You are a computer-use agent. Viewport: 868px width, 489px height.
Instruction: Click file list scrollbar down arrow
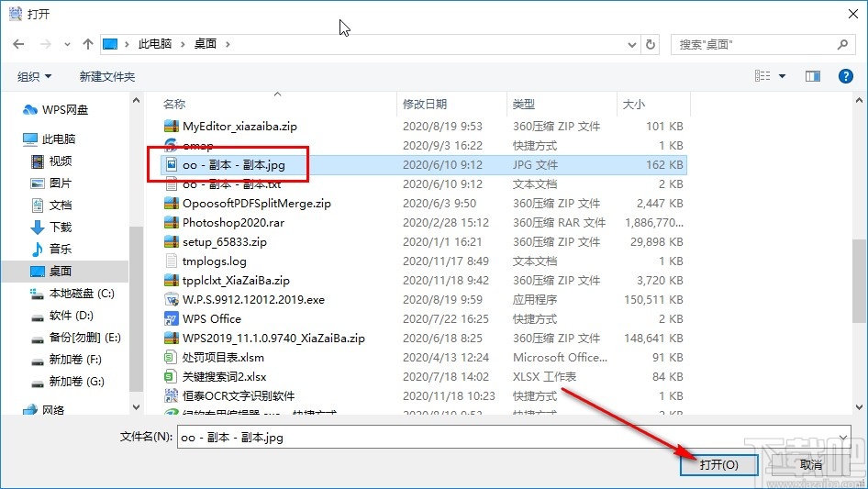tap(859, 407)
